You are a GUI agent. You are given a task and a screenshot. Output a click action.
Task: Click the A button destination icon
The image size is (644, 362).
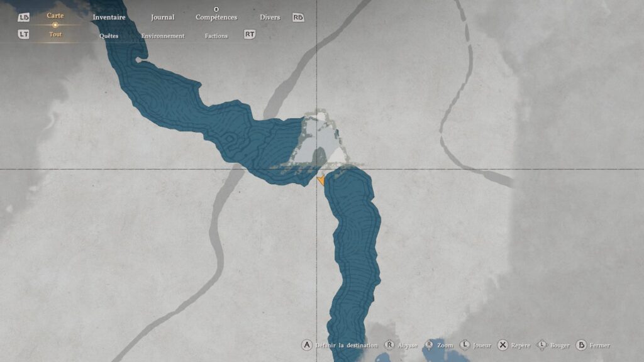tap(306, 345)
